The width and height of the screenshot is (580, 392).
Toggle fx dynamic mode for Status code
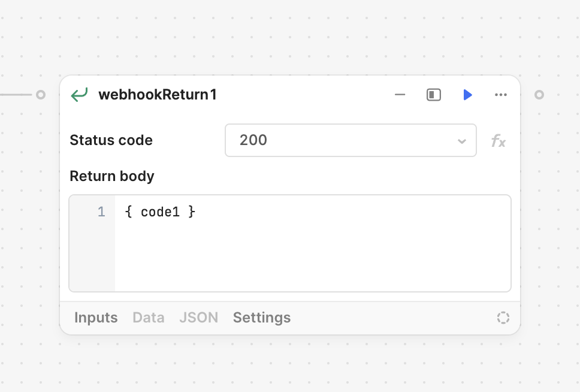[499, 141]
